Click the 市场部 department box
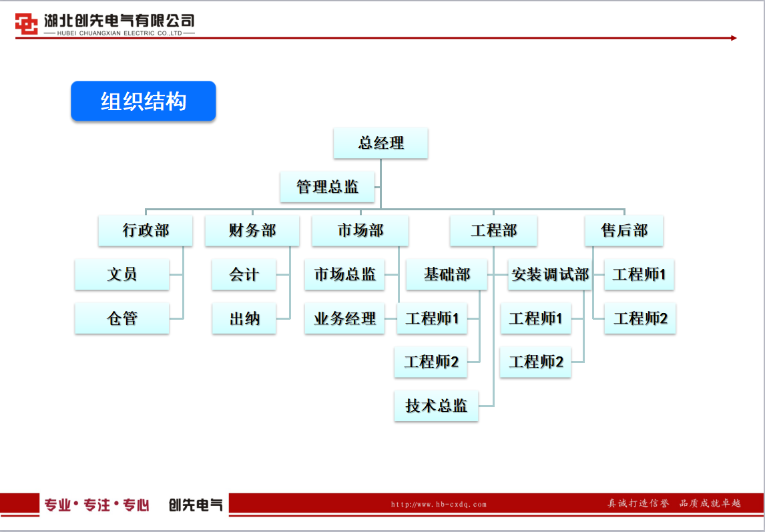This screenshot has height=532, width=765. [x=360, y=231]
